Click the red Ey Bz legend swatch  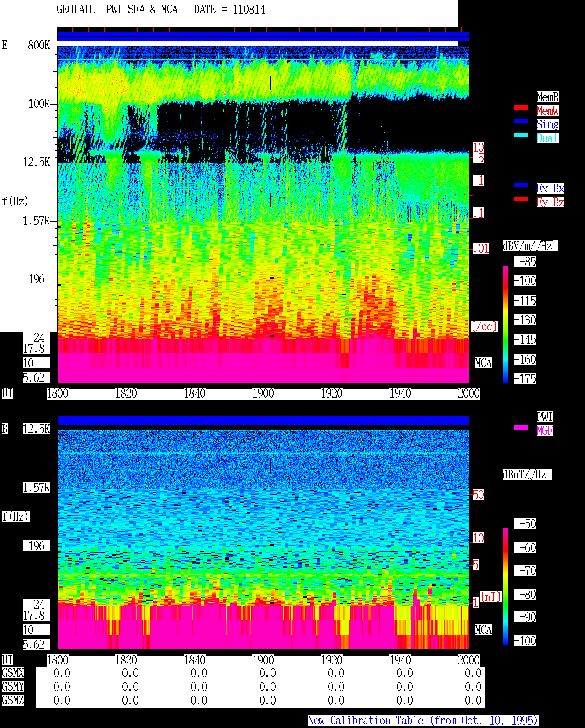(x=521, y=199)
